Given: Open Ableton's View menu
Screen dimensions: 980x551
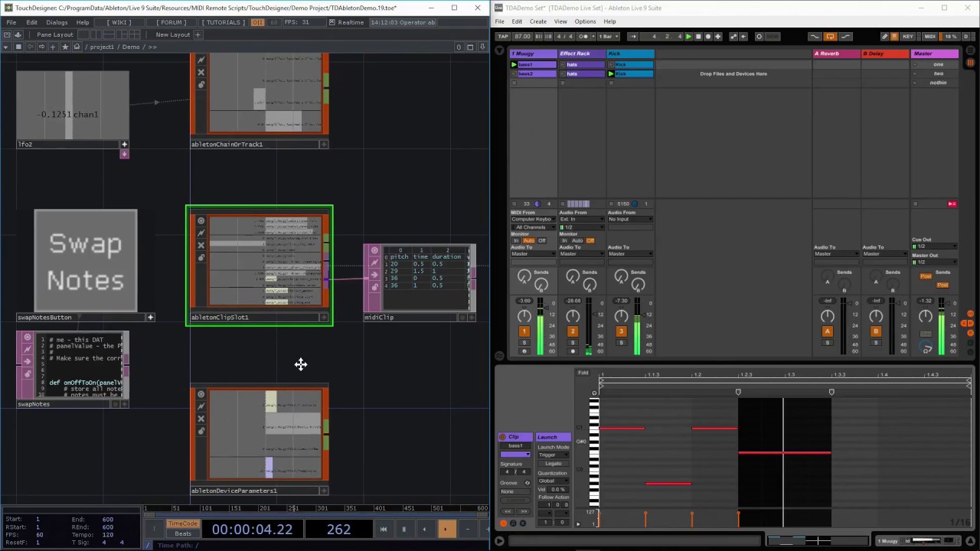Looking at the screenshot, I should (x=560, y=21).
